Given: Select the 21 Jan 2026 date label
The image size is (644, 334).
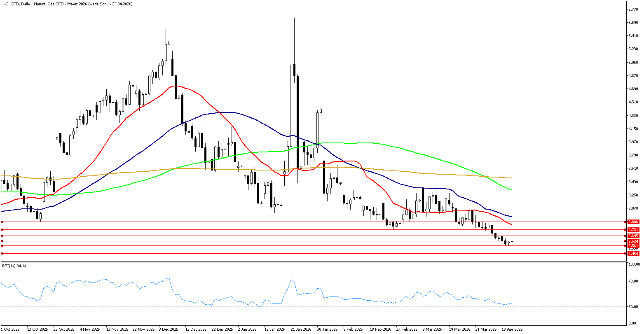Looking at the screenshot, I should 301,329.
